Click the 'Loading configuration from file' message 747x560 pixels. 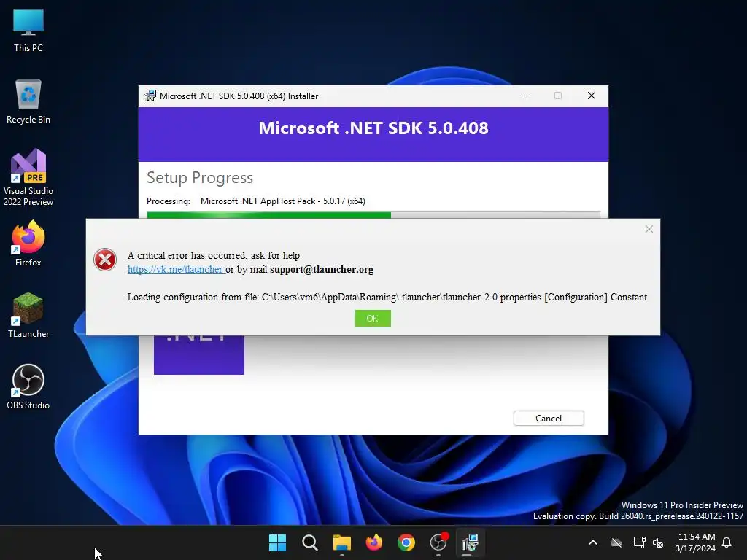point(387,297)
